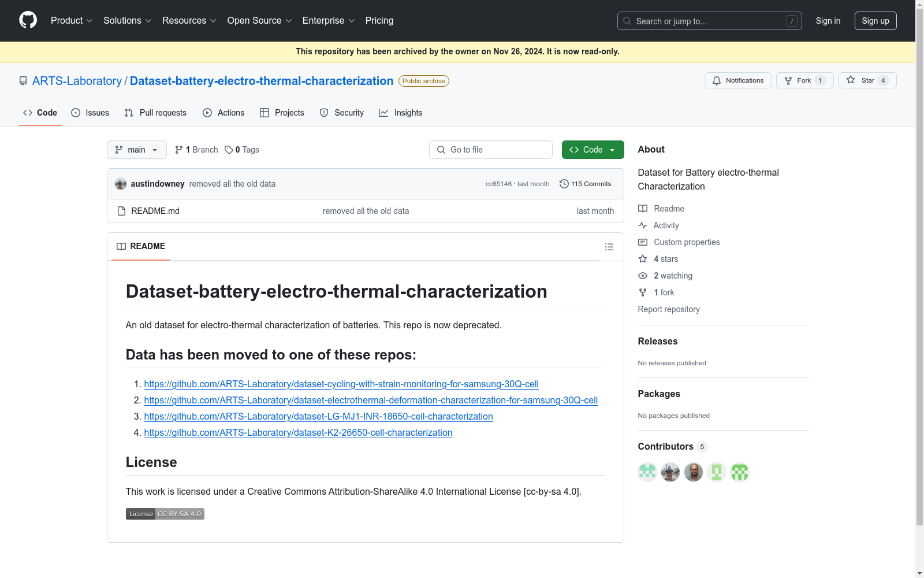Select the Code tab
This screenshot has height=578, width=924.
40,113
